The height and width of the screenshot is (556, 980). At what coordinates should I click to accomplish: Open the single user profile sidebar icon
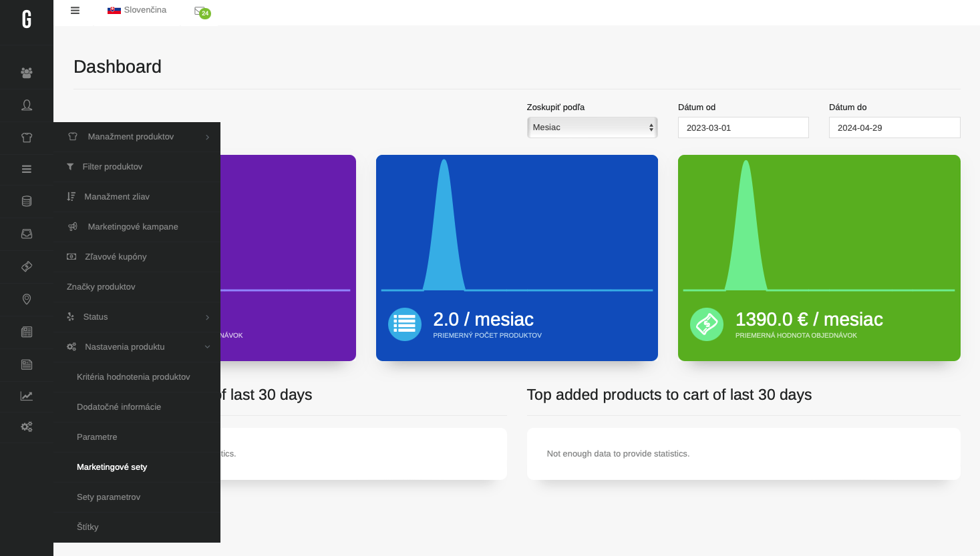(27, 105)
